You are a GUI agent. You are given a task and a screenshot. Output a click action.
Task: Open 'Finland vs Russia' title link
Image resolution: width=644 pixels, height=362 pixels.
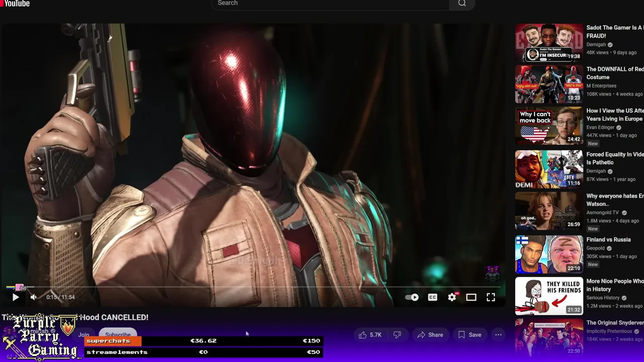pyautogui.click(x=608, y=240)
